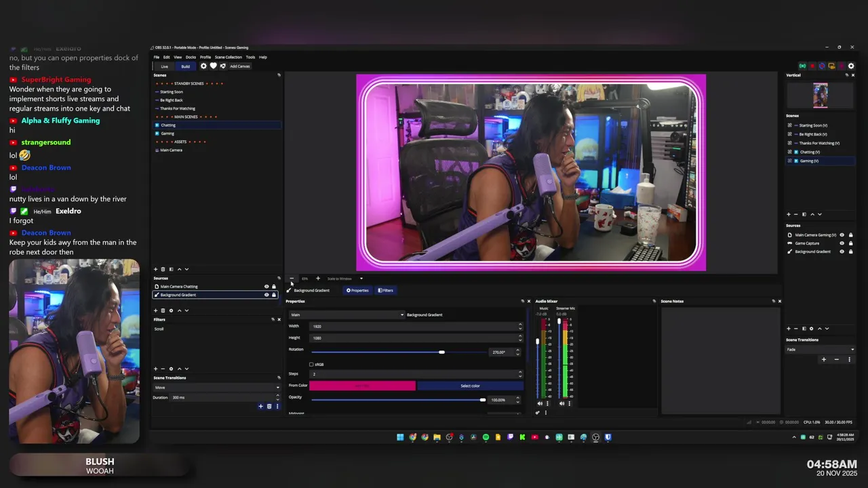Add a filter in Filters dock
The image size is (868, 488).
pyautogui.click(x=155, y=369)
